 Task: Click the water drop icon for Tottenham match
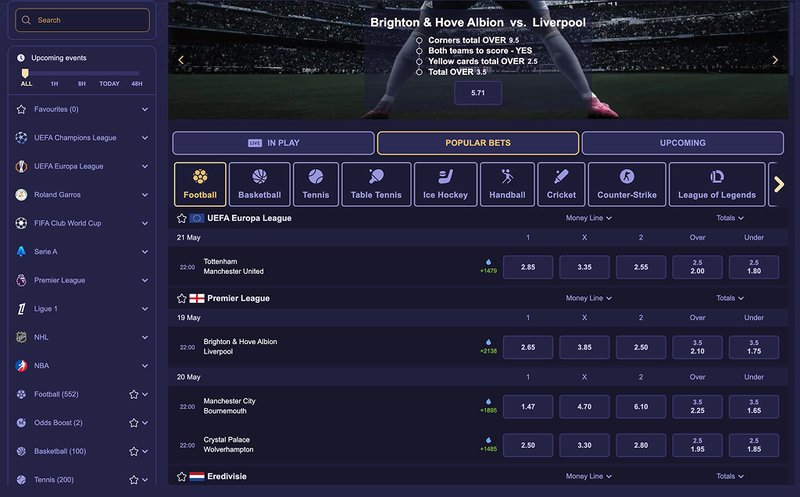pos(488,261)
